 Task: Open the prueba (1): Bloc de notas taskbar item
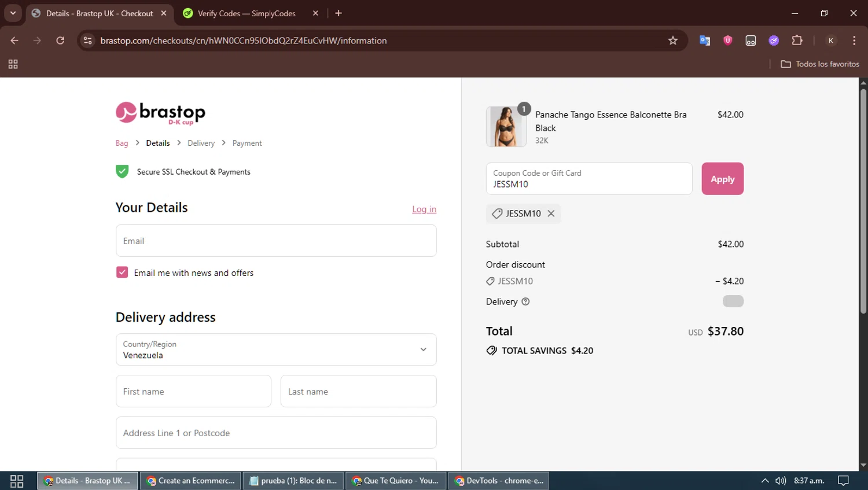coord(293,481)
